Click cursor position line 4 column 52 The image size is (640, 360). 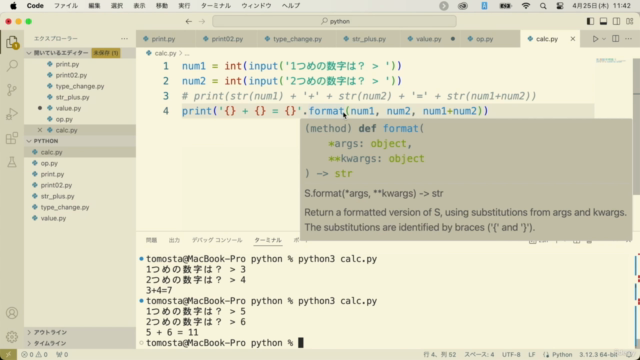440,355
